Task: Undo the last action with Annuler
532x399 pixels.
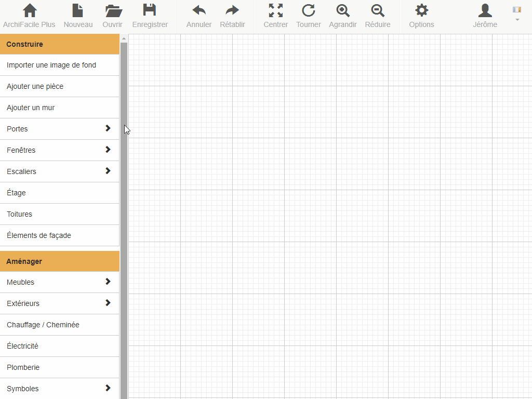Action: coord(198,16)
